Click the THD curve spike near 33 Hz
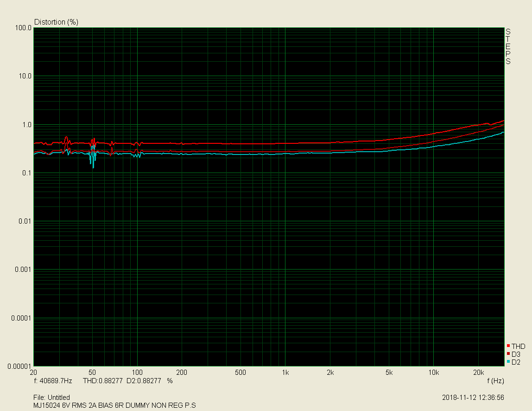The image size is (532, 411). click(x=66, y=138)
